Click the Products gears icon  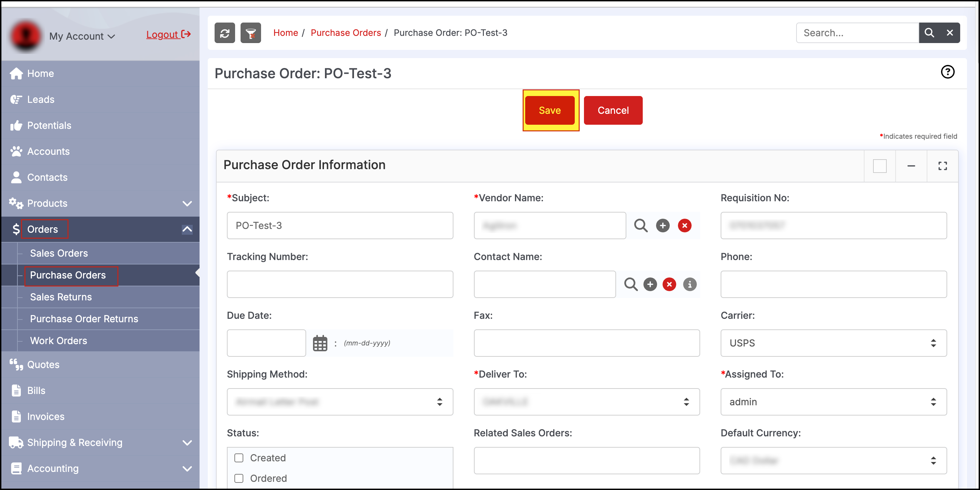tap(16, 204)
